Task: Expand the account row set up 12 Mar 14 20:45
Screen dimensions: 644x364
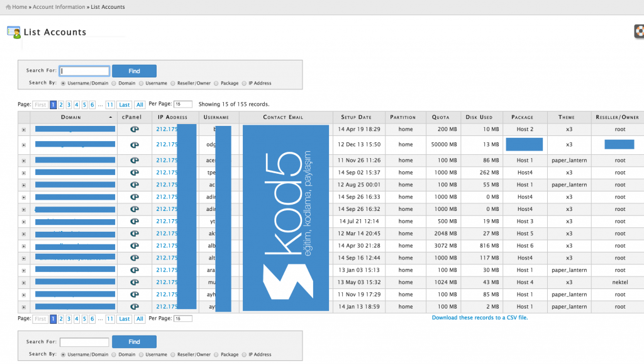Action: pyautogui.click(x=24, y=234)
